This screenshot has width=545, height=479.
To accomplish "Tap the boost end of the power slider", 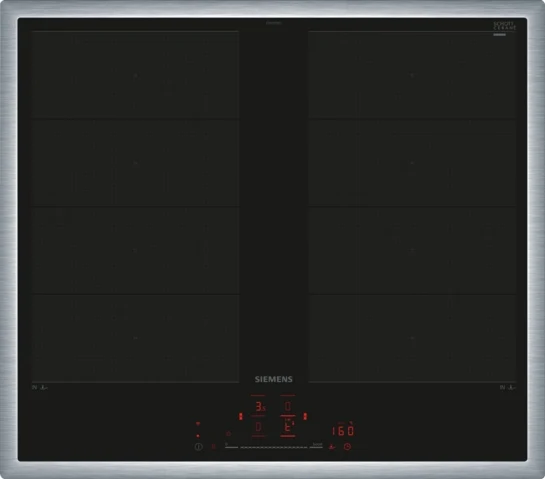I will pyautogui.click(x=317, y=447).
